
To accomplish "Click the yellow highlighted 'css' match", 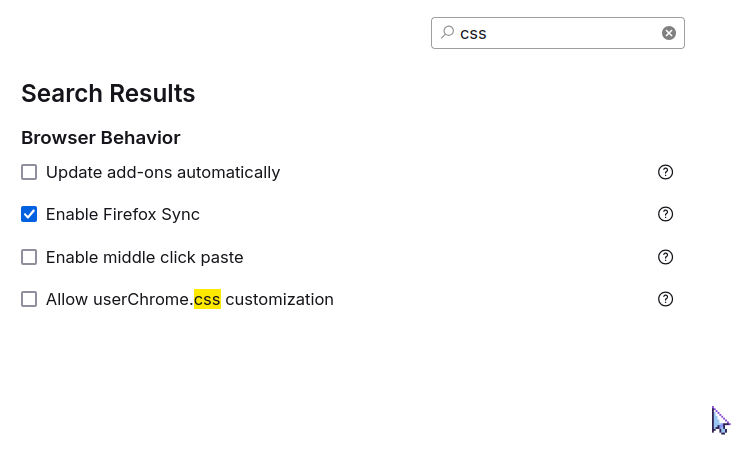I will (207, 299).
